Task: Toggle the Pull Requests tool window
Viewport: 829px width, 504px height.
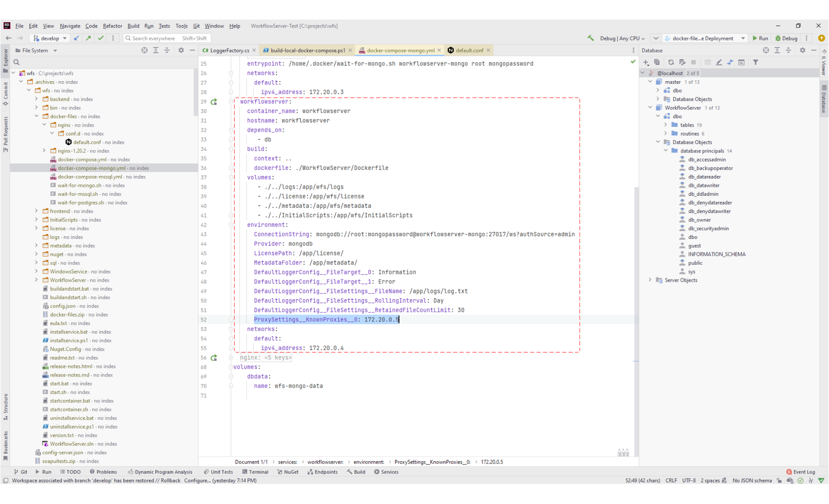Action: tap(6, 134)
